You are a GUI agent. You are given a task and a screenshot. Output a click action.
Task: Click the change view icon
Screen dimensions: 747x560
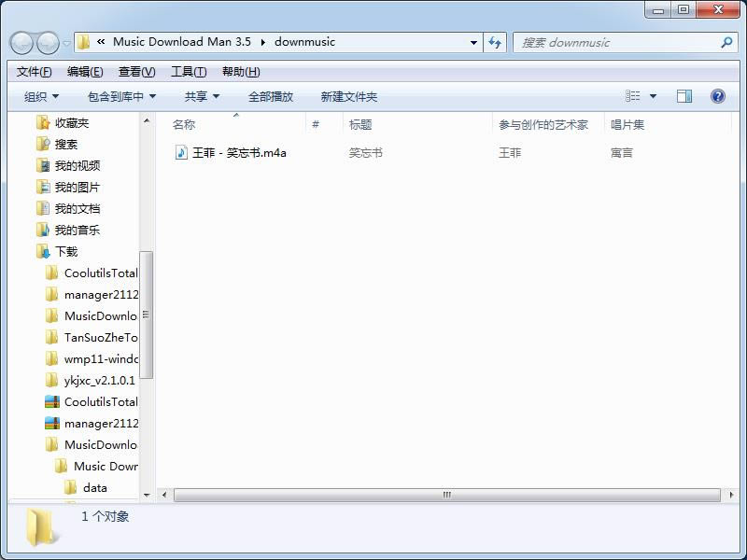633,96
